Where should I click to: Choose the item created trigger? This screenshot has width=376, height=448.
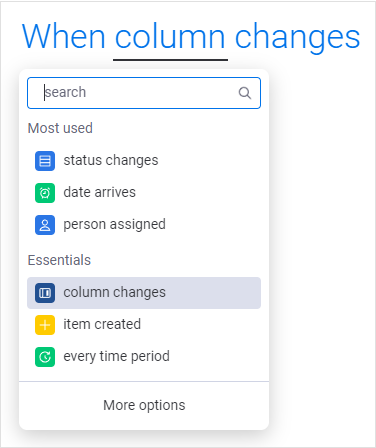coord(144,325)
